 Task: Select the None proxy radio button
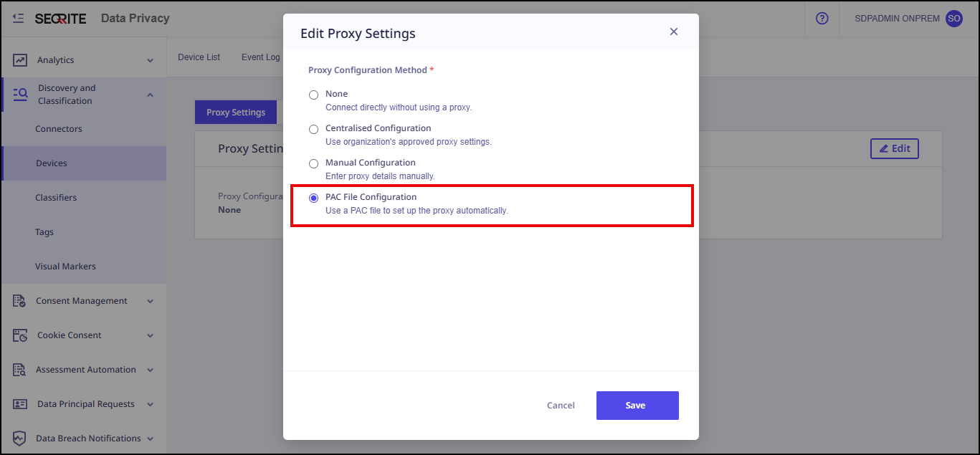coord(313,95)
